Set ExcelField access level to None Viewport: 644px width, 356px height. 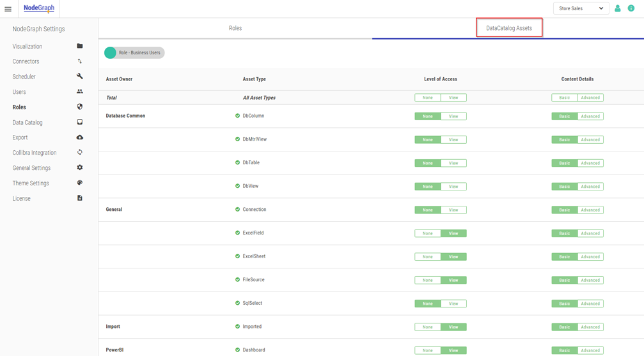[428, 233]
